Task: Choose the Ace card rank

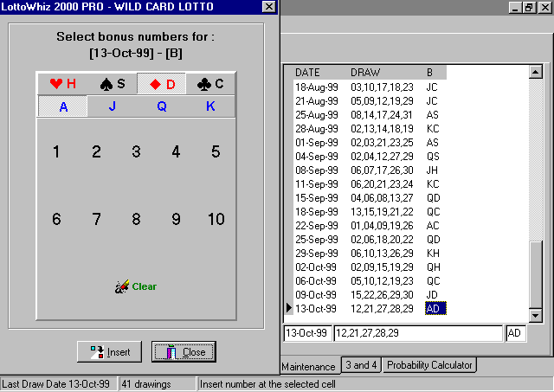Action: click(x=62, y=106)
